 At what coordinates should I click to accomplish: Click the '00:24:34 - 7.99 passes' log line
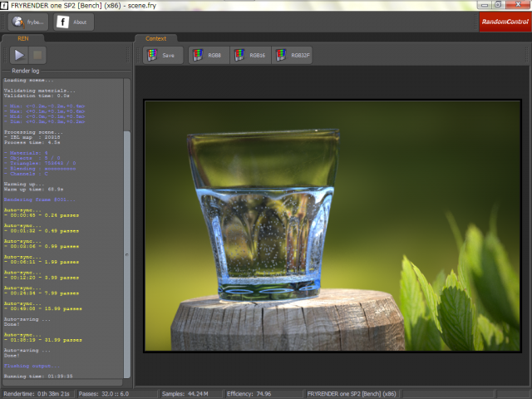42,293
